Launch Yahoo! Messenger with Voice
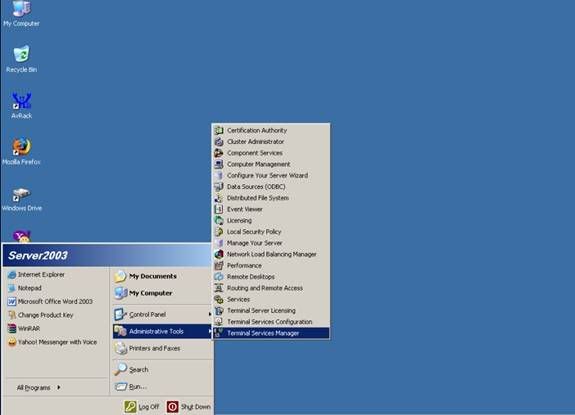The image size is (575, 415). click(x=57, y=342)
